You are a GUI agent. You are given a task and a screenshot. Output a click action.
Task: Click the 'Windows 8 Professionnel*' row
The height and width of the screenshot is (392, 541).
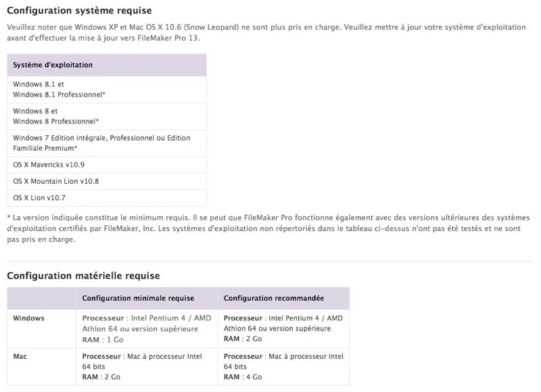pos(107,116)
